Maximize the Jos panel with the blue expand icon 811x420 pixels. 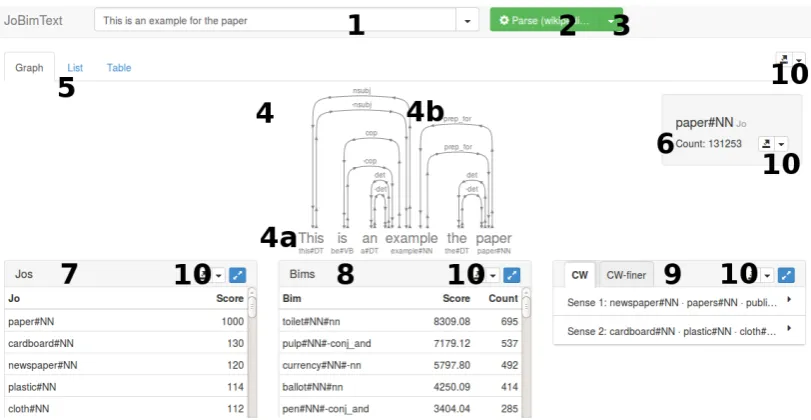[x=237, y=275]
